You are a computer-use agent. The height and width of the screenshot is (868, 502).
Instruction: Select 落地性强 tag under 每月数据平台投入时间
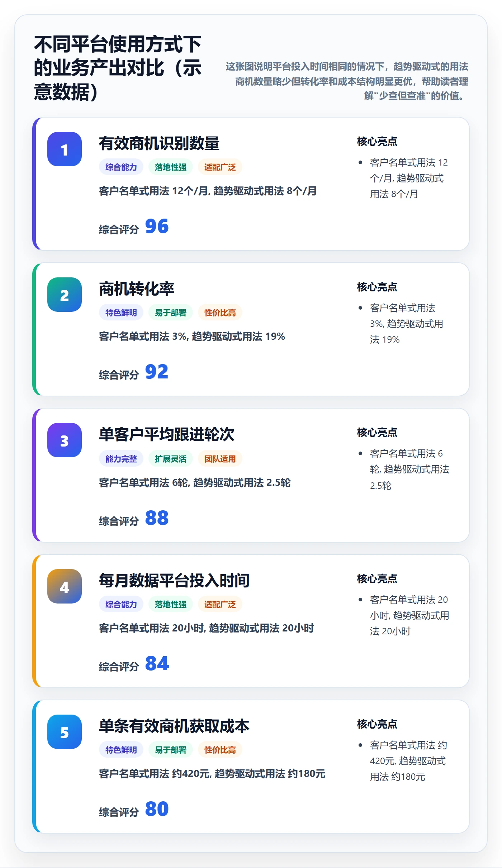click(171, 604)
